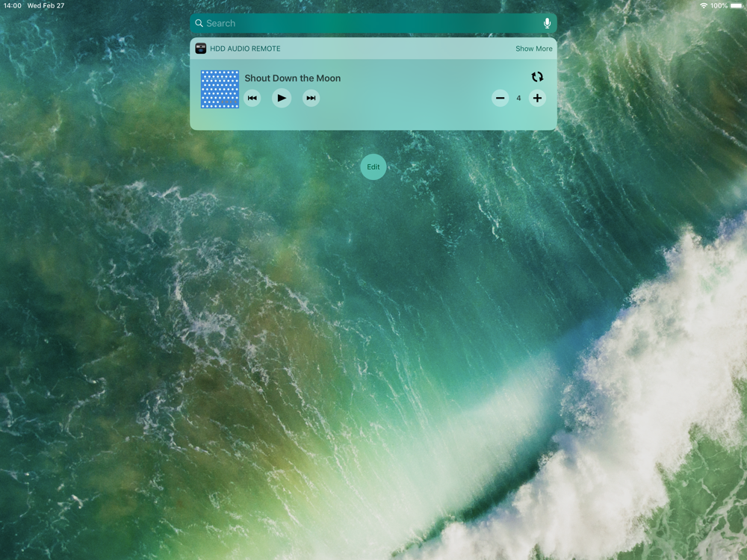Decrease volume with the minus button

(x=500, y=98)
